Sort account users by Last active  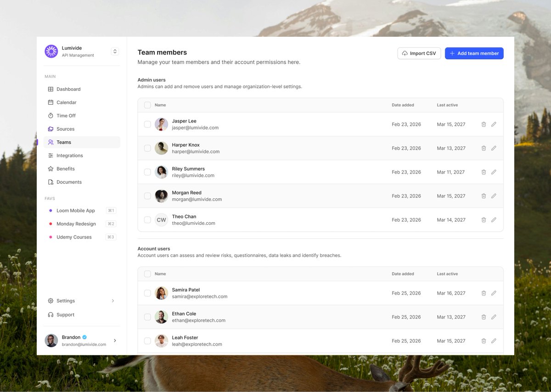447,274
